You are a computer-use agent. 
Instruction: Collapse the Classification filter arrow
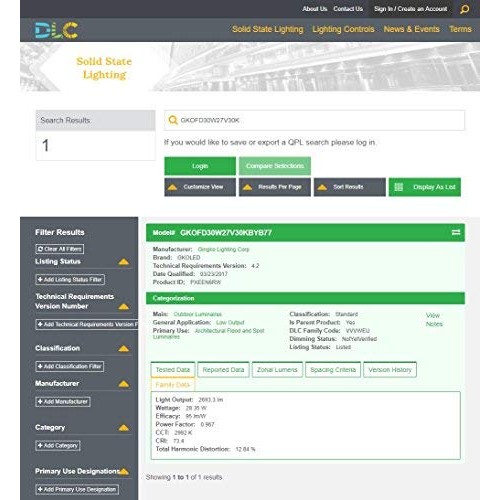pyautogui.click(x=124, y=349)
